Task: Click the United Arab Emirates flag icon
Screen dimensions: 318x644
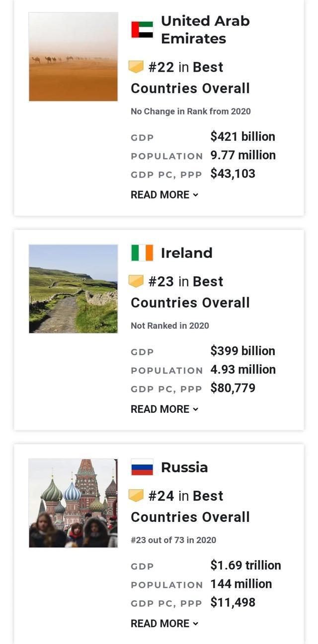Action: pos(142,30)
